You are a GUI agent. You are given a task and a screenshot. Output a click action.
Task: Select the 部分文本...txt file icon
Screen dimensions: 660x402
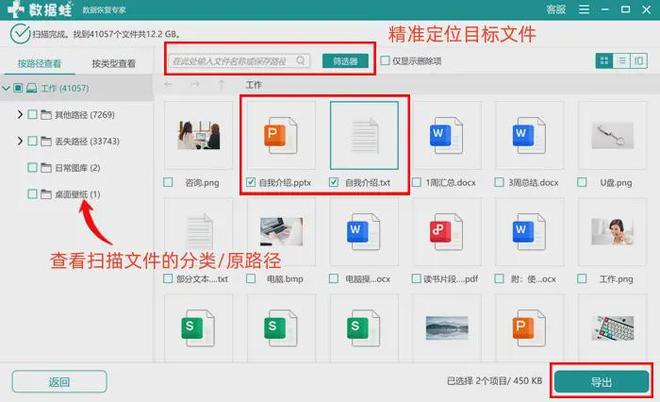coord(199,231)
